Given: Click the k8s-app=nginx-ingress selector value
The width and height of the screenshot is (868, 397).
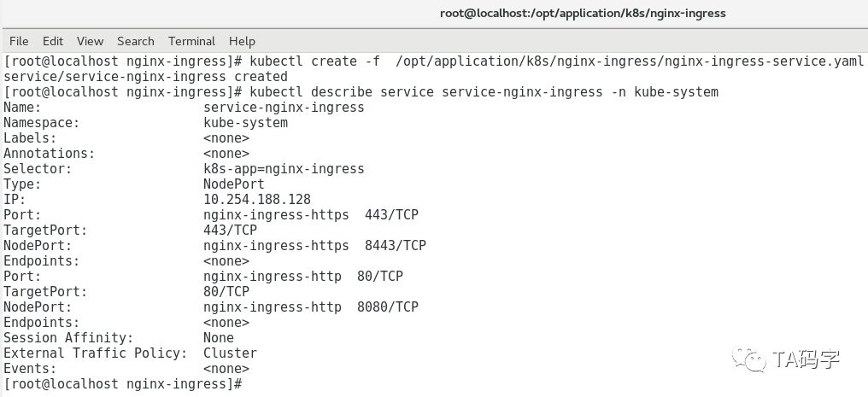Looking at the screenshot, I should 284,169.
